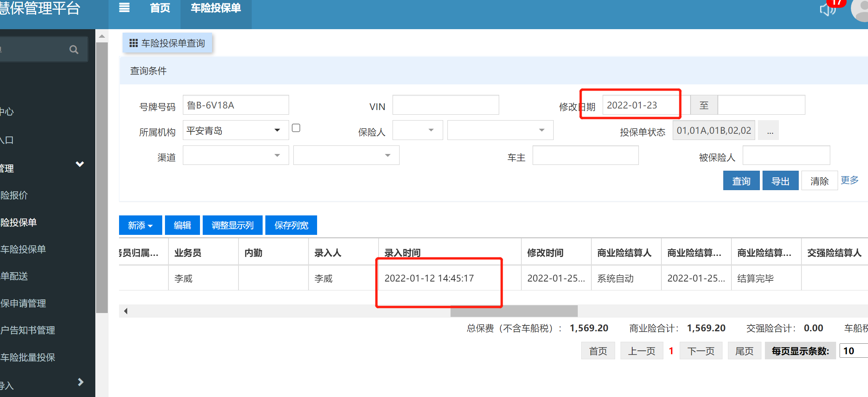Screen dimensions: 868x397
Task: Open 车险批量投保 in the sidebar
Action: click(28, 357)
